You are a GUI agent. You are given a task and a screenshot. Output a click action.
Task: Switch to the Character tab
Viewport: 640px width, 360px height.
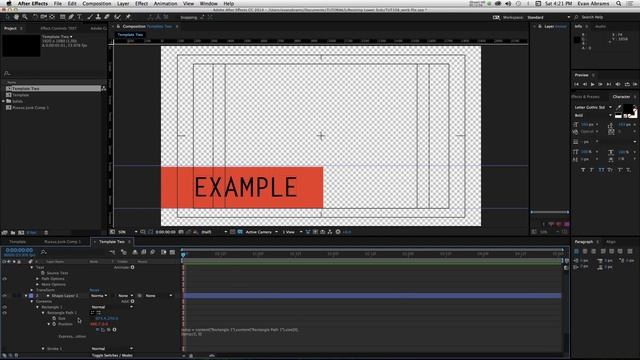point(621,97)
